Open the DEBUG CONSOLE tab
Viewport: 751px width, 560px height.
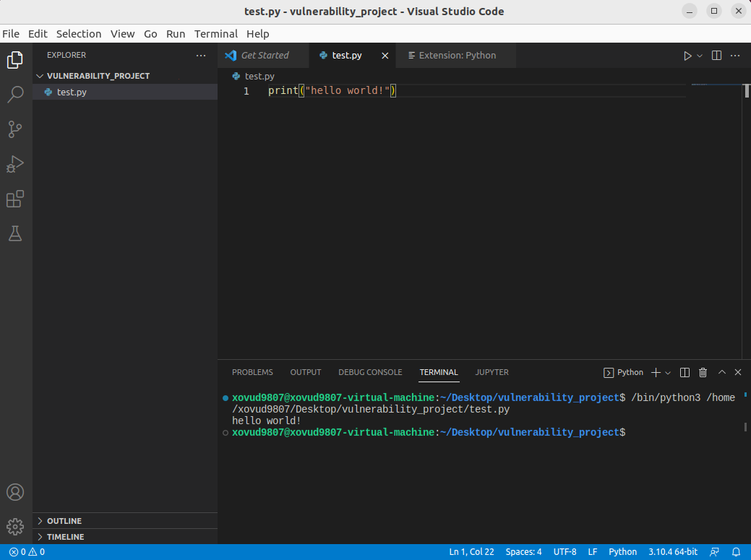click(x=370, y=372)
